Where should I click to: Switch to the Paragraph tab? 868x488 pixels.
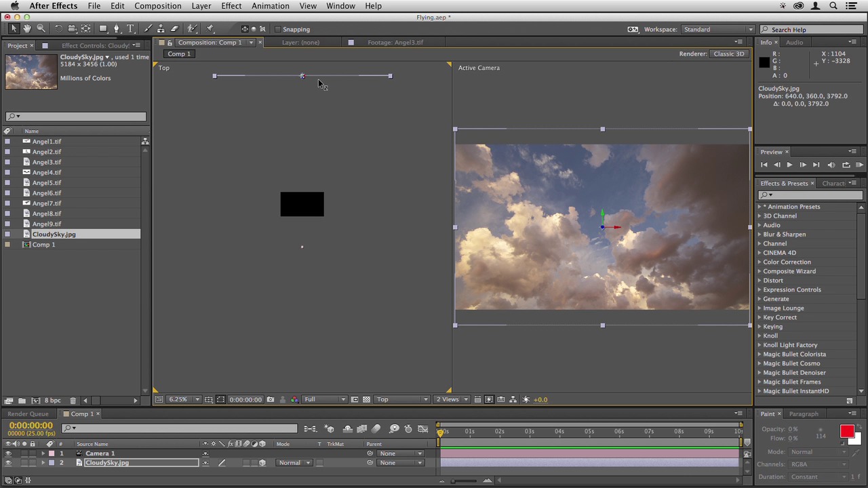(804, 414)
